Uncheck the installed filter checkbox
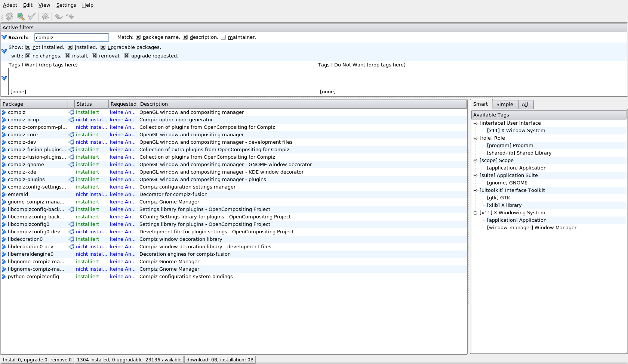This screenshot has width=628, height=364. click(70, 47)
